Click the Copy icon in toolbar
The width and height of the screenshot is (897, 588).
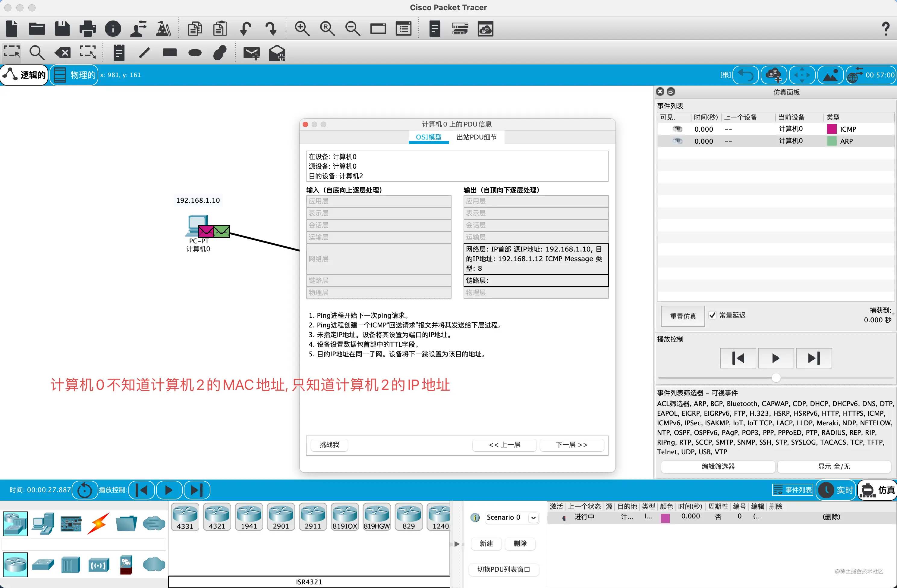click(x=195, y=28)
